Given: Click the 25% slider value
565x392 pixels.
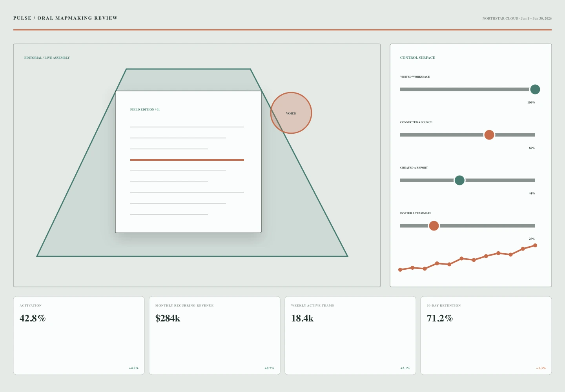Looking at the screenshot, I should click(532, 239).
